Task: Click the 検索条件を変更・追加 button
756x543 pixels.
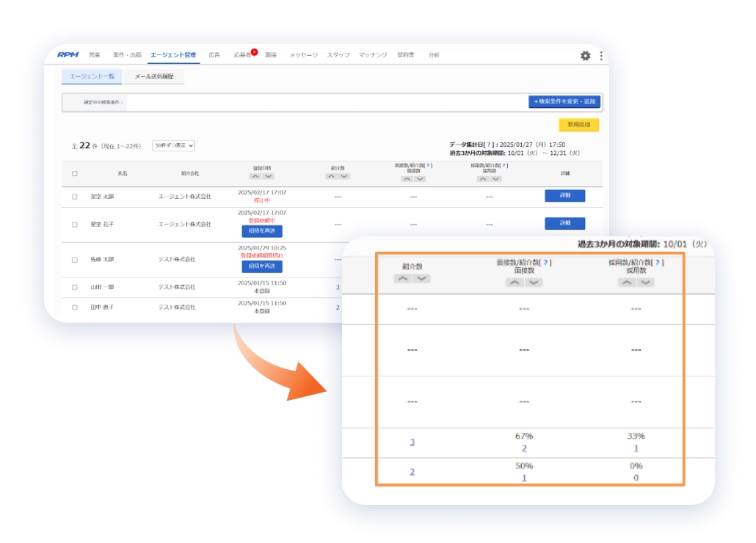Action: click(564, 101)
